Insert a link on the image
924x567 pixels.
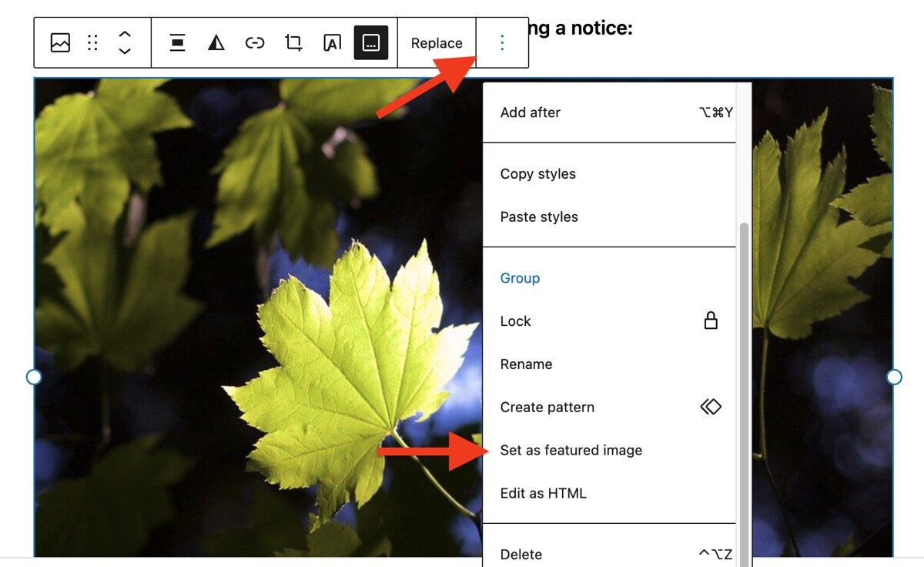(255, 43)
